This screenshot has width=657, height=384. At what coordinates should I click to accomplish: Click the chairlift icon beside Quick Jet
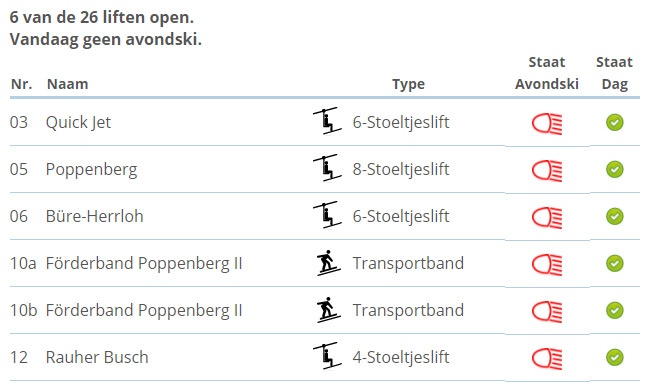(x=327, y=121)
